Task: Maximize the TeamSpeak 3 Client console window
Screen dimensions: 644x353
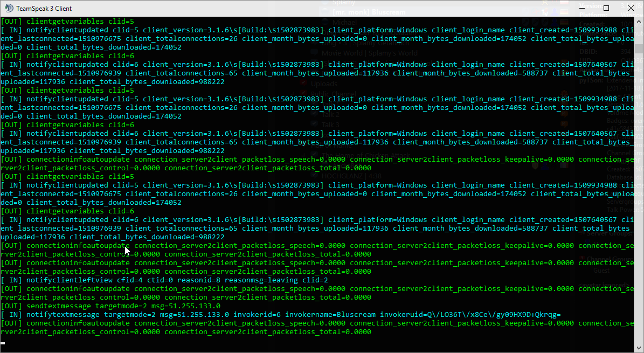Action: (606, 8)
